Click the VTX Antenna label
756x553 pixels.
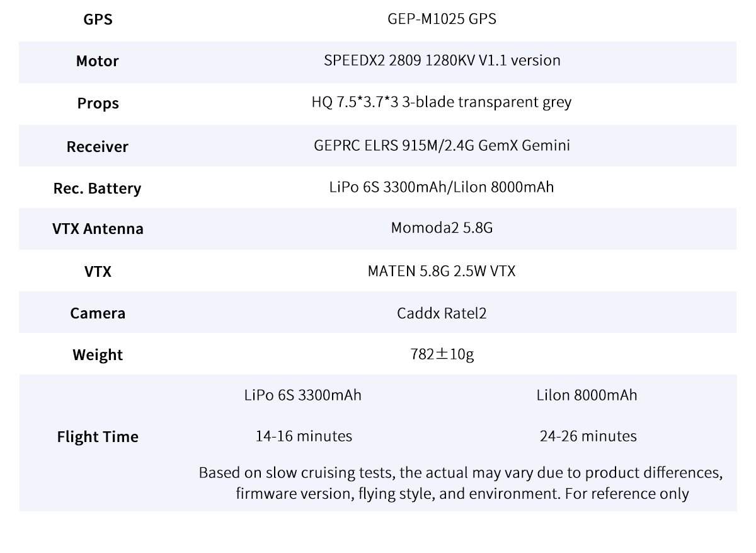pyautogui.click(x=98, y=229)
